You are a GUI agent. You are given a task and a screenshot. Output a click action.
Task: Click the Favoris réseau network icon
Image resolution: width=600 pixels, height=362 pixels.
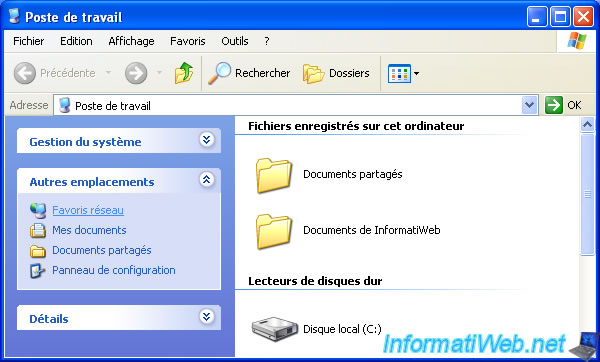[38, 210]
